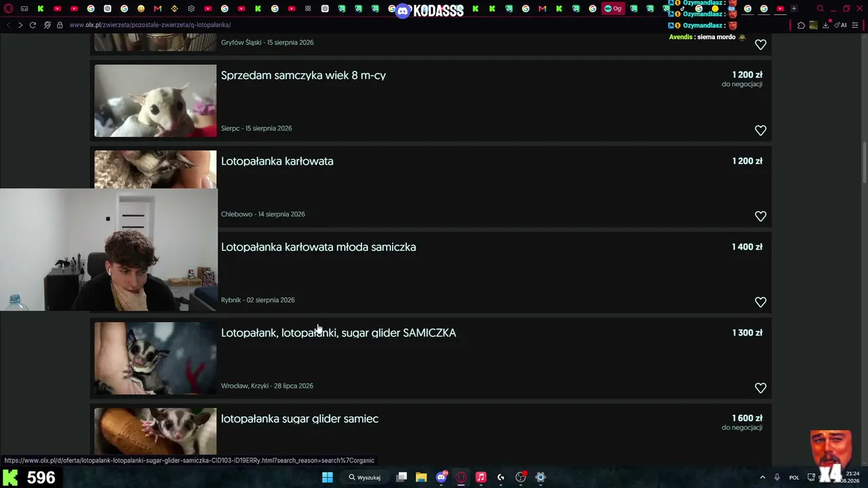This screenshot has height=488, width=868.
Task: Open the AI assistant toolbar button
Action: tap(840, 25)
